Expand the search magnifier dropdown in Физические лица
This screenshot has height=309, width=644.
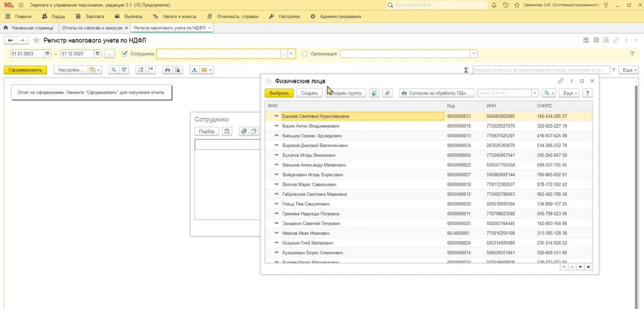(x=549, y=93)
